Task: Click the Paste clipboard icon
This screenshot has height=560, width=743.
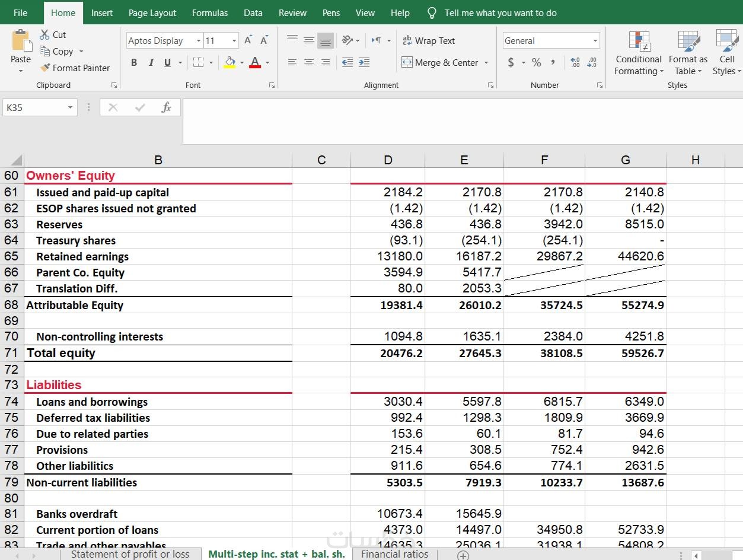Action: (x=21, y=42)
